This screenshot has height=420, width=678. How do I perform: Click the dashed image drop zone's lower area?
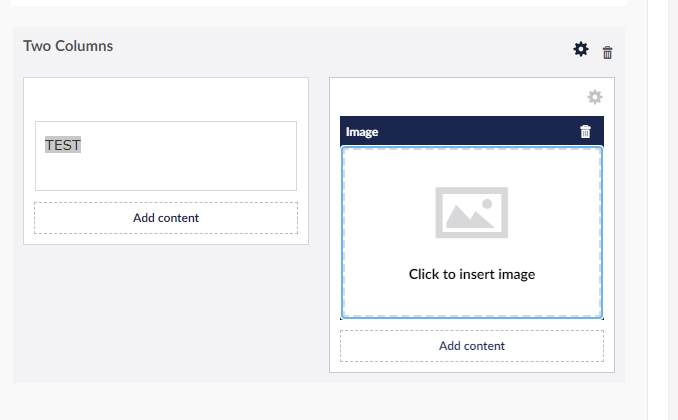472,300
